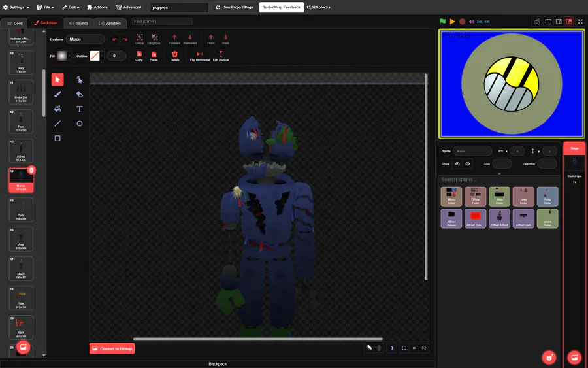Select the Line tool
Viewport: 588px width, 368px height.
[x=57, y=124]
